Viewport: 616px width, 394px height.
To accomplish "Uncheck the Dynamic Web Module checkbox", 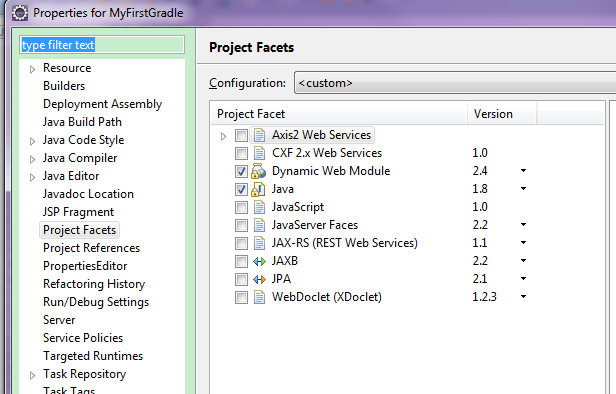I will (x=241, y=171).
